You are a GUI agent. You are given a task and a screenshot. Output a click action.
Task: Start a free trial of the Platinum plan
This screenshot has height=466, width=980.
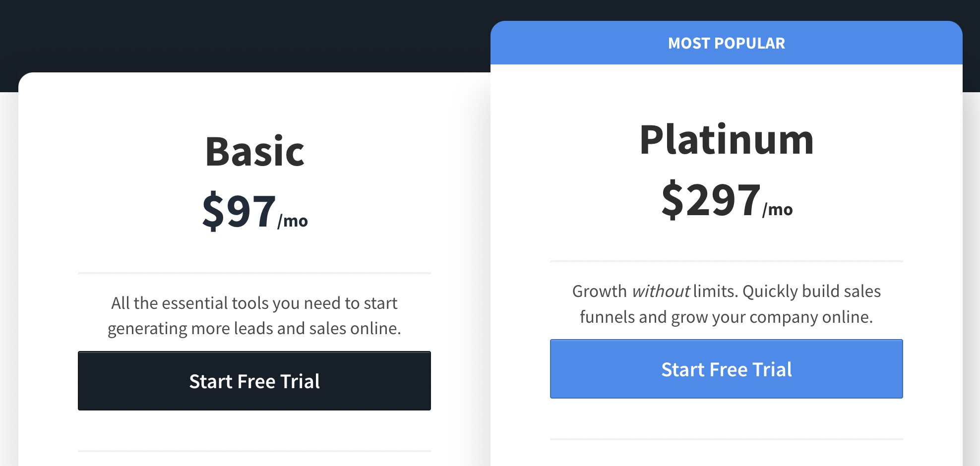tap(726, 369)
